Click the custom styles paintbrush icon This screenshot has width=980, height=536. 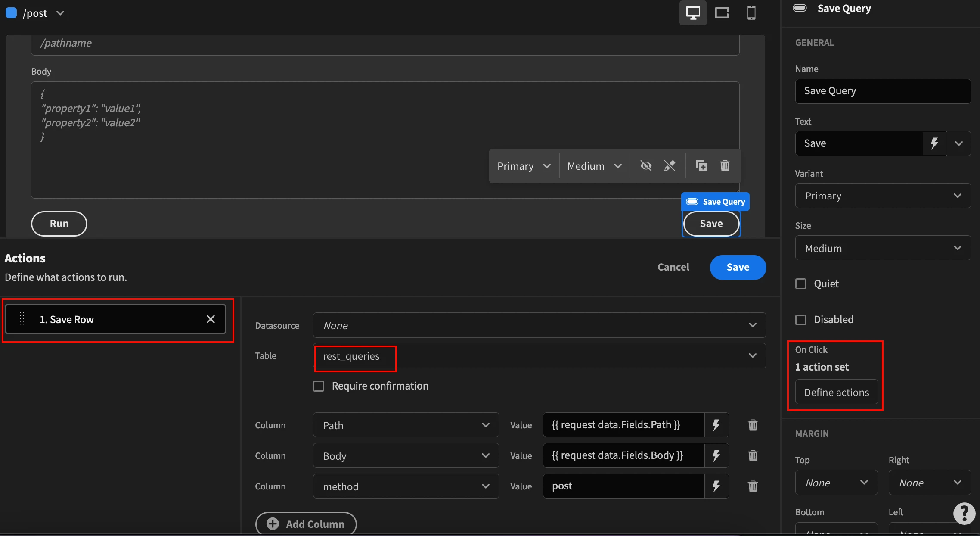[670, 166]
